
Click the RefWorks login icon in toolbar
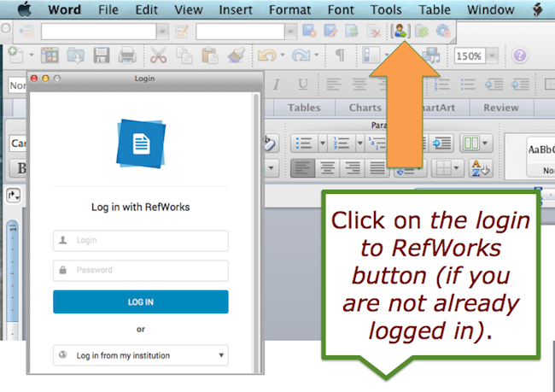tap(399, 31)
